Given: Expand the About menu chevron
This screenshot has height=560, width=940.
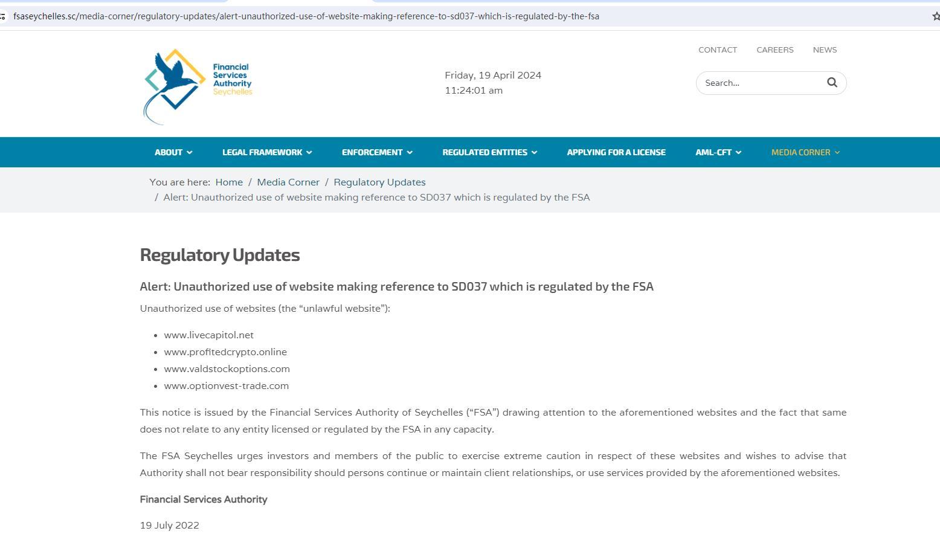Looking at the screenshot, I should coord(189,153).
